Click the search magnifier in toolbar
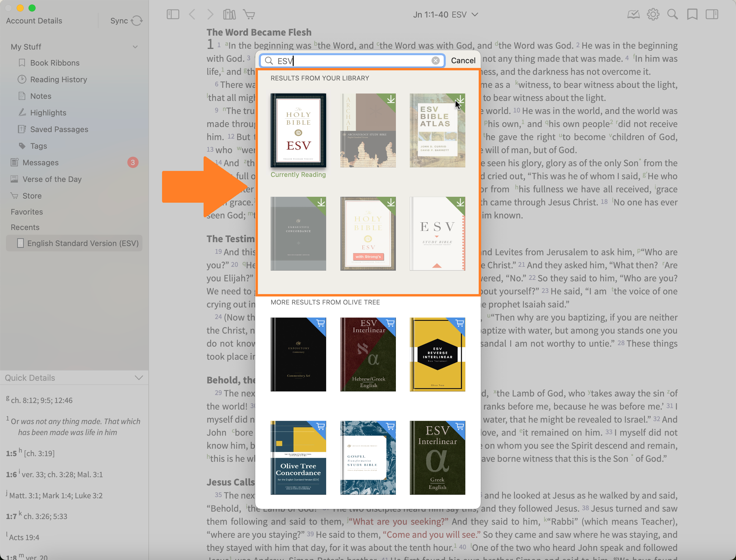 (672, 14)
